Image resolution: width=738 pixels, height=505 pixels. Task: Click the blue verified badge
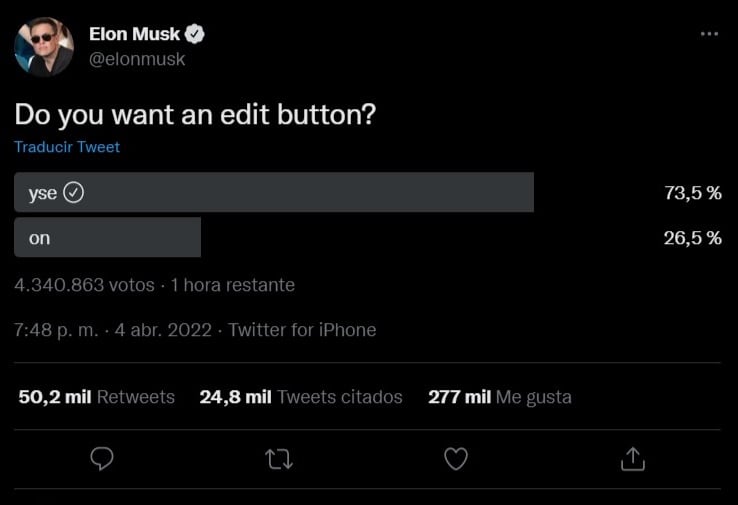point(196,34)
